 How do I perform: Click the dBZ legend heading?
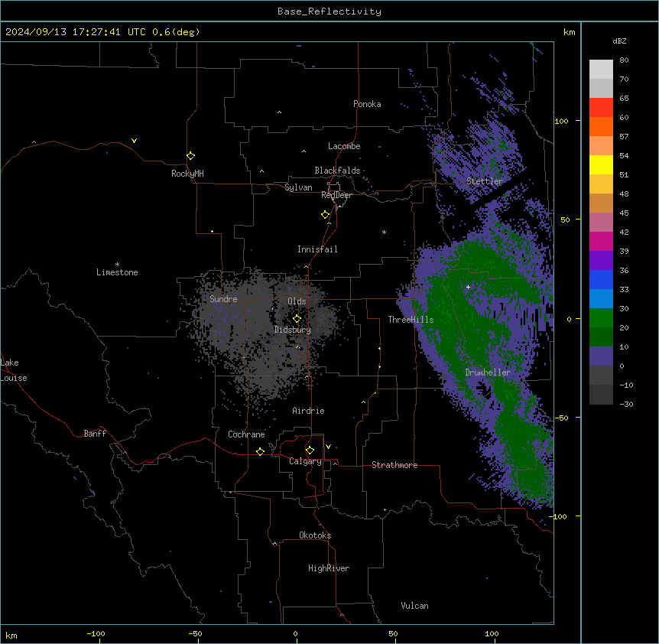click(x=619, y=41)
